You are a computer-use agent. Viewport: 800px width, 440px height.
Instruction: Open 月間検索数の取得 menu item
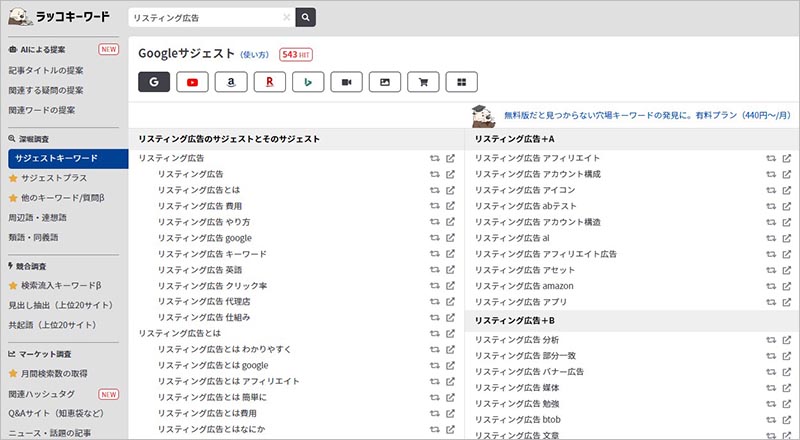60,373
